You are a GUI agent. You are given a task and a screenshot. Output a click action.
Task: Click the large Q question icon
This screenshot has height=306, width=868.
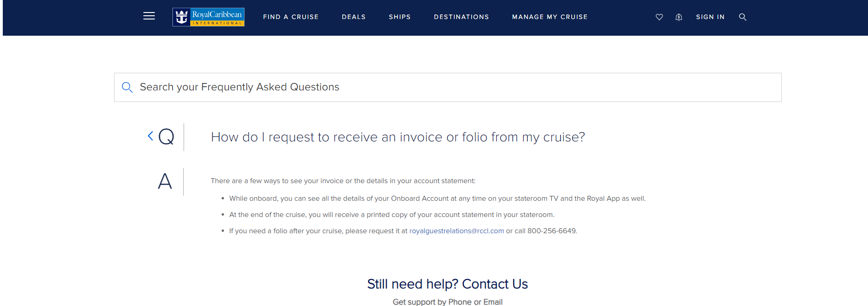click(x=166, y=137)
